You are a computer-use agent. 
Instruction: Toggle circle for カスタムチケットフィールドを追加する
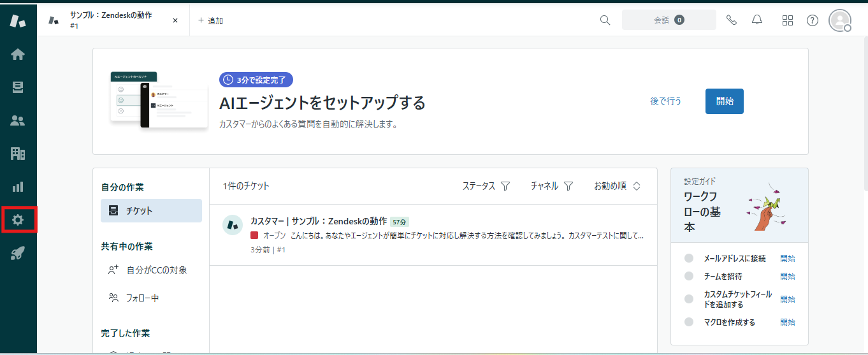click(689, 299)
